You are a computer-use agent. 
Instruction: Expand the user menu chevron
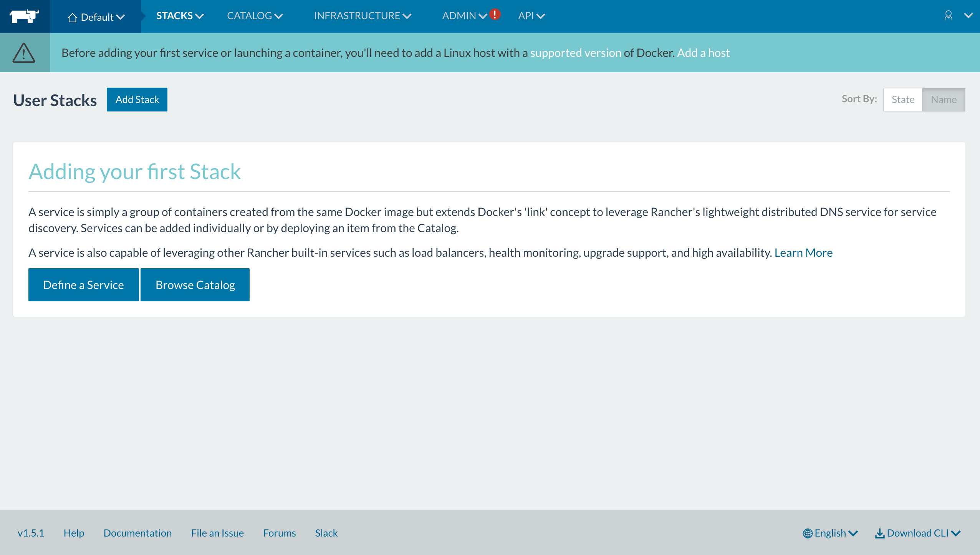coord(968,16)
